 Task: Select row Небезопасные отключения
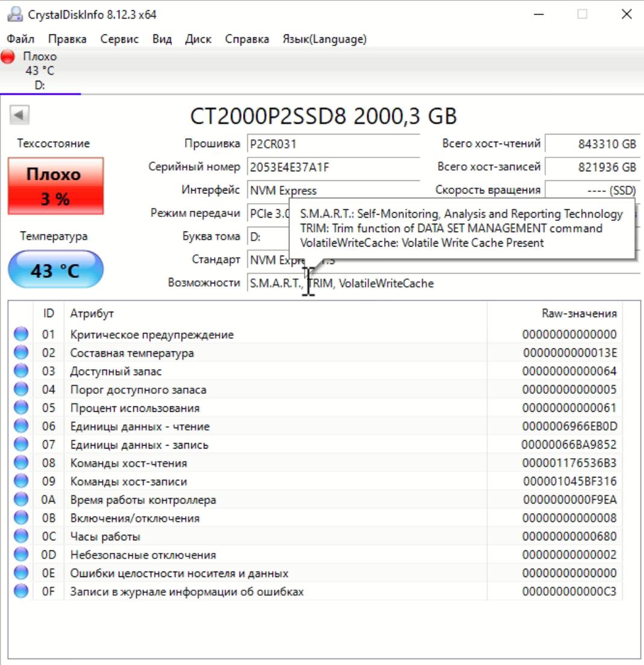[x=315, y=554]
